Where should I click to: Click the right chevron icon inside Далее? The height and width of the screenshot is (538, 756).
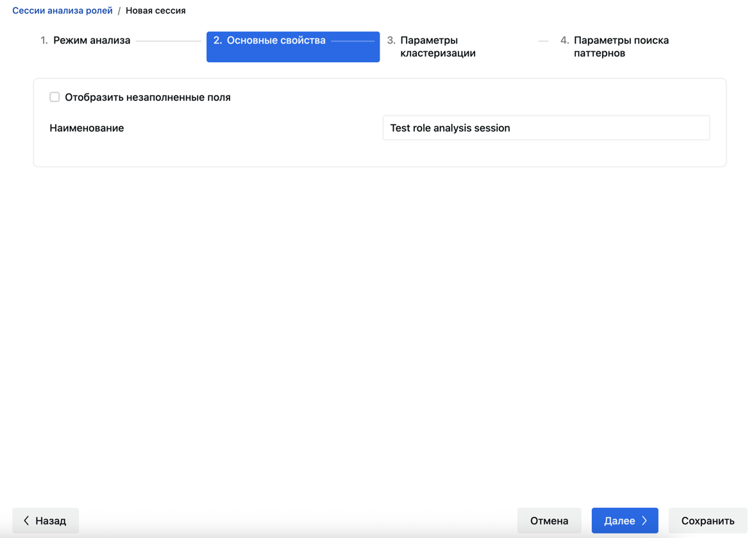coord(644,521)
